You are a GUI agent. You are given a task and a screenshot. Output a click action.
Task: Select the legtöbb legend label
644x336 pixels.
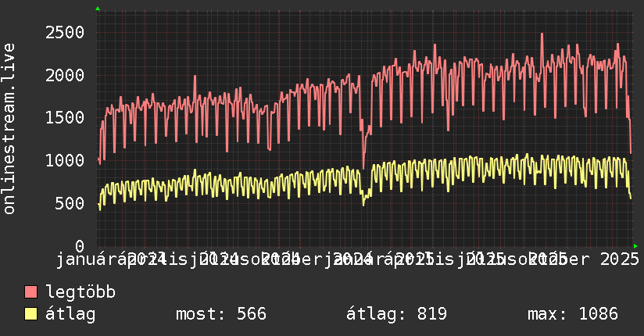[x=80, y=291]
